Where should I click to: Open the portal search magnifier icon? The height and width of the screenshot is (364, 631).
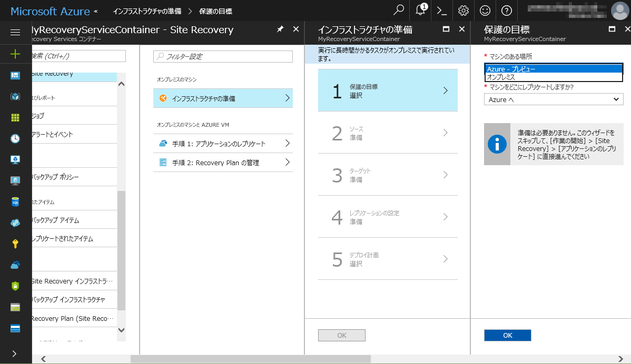[399, 11]
